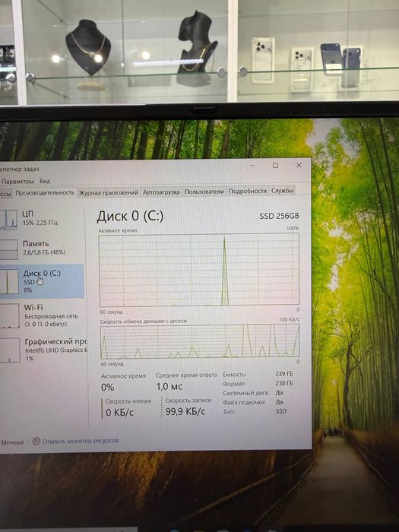Click Открыть монитор ресурсов link
The height and width of the screenshot is (532, 399).
[81, 441]
